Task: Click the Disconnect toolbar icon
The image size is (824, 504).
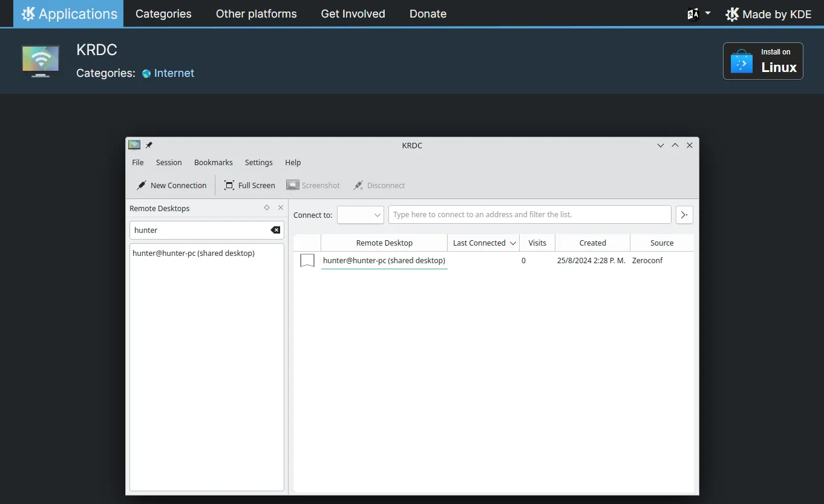Action: click(x=358, y=186)
